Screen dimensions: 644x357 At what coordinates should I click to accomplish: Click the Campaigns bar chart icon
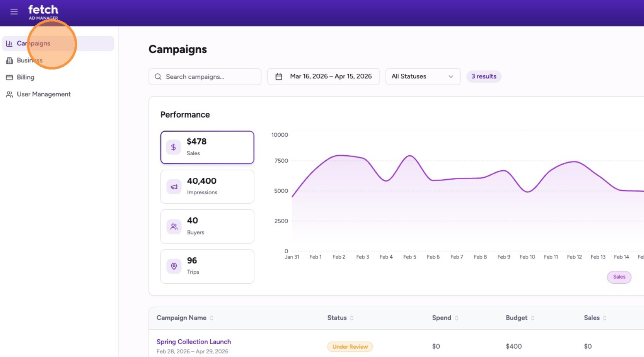click(9, 43)
